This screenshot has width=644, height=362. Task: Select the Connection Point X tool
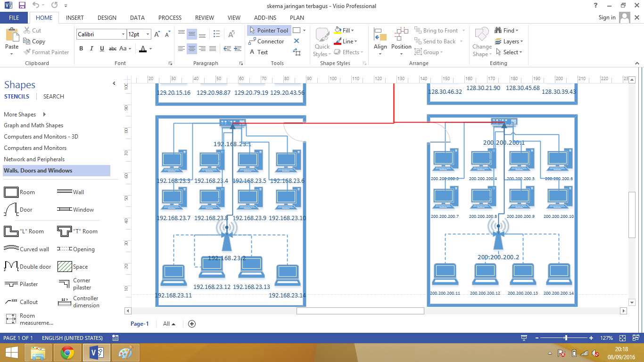(297, 41)
